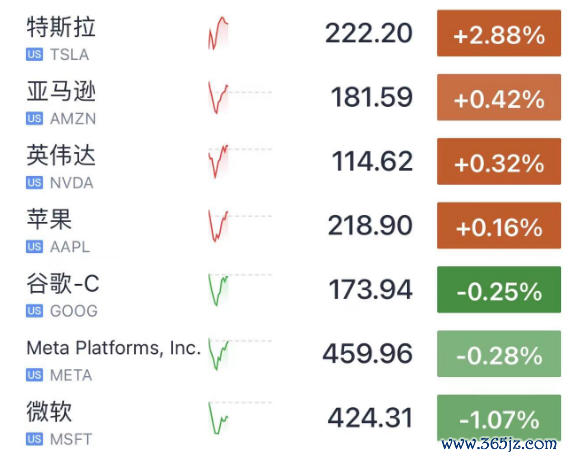Open the 特斯拉 stock row
564x459 pixels.
click(282, 33)
